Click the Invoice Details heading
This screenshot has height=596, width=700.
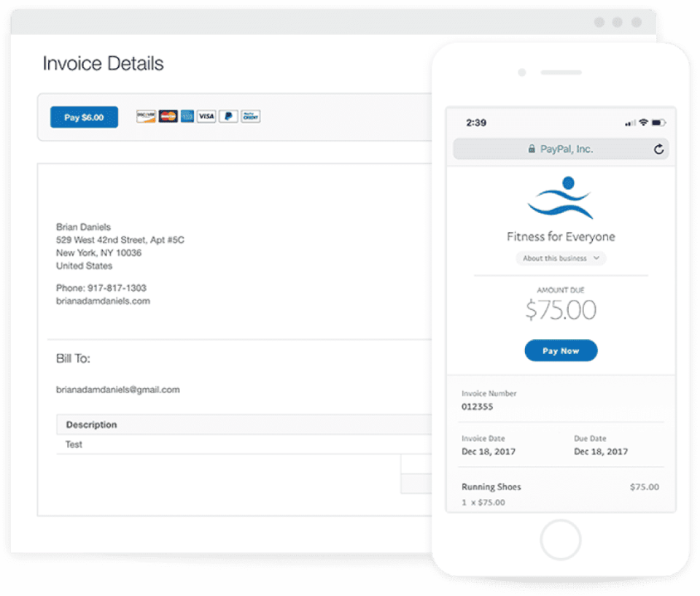(x=104, y=63)
